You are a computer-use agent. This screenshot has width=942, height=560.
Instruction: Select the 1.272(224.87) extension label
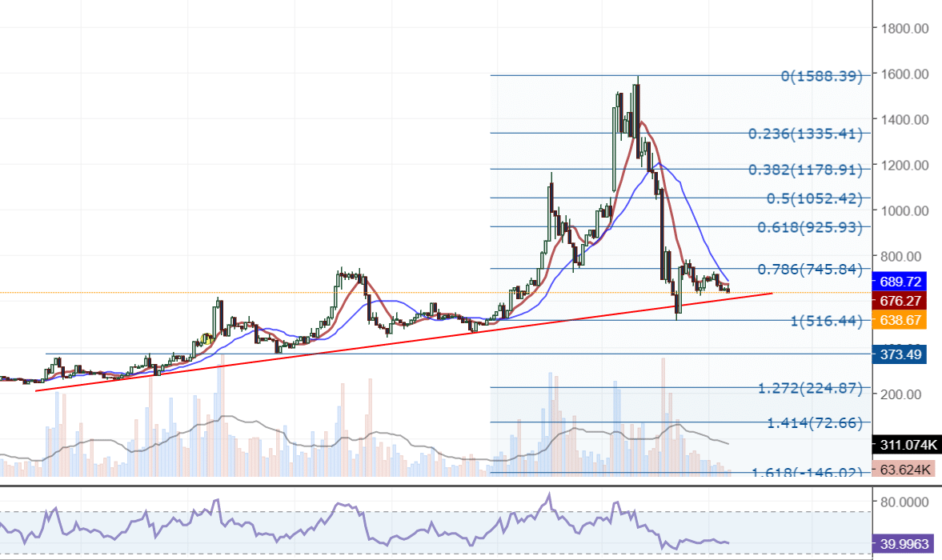tap(810, 389)
